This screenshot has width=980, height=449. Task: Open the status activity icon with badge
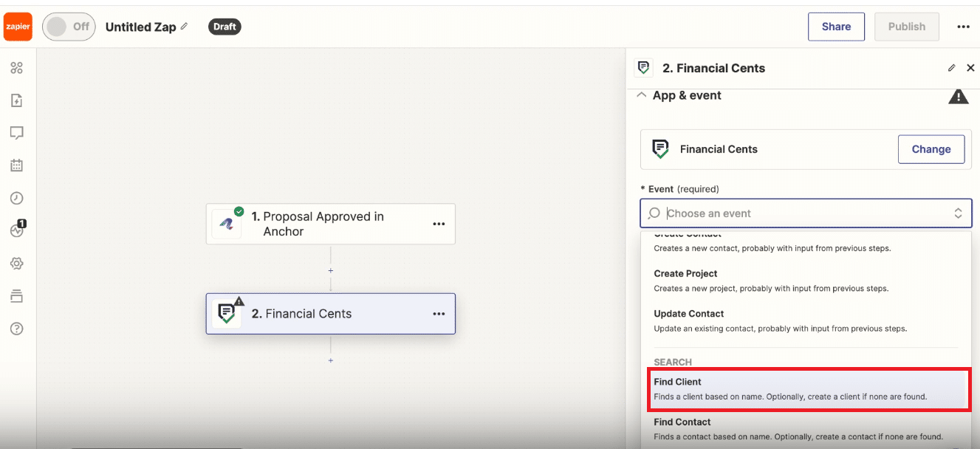(x=18, y=229)
